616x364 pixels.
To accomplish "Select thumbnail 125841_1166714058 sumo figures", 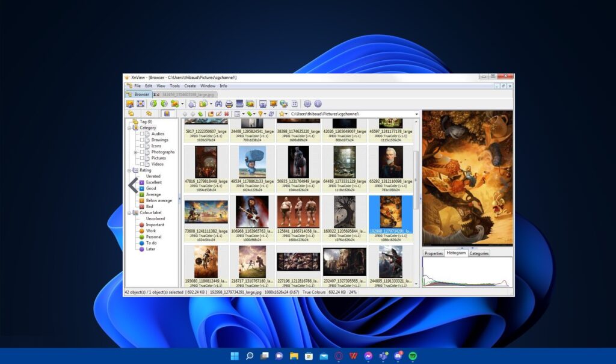I will 298,218.
